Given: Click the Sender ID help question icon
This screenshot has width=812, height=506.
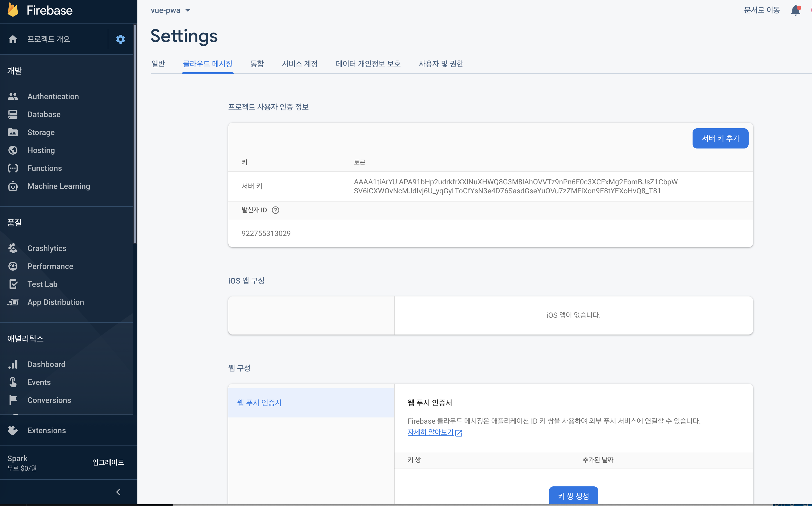Looking at the screenshot, I should coord(275,210).
